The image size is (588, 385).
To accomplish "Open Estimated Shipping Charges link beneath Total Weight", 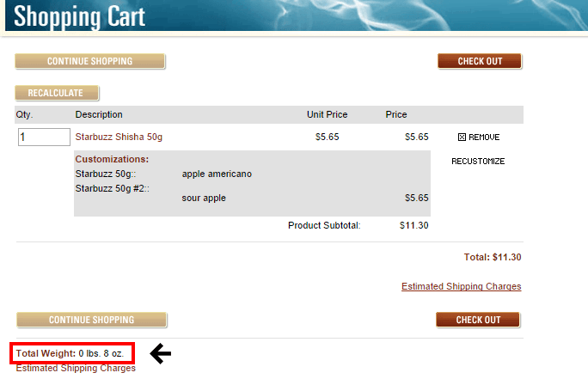I will [x=76, y=368].
